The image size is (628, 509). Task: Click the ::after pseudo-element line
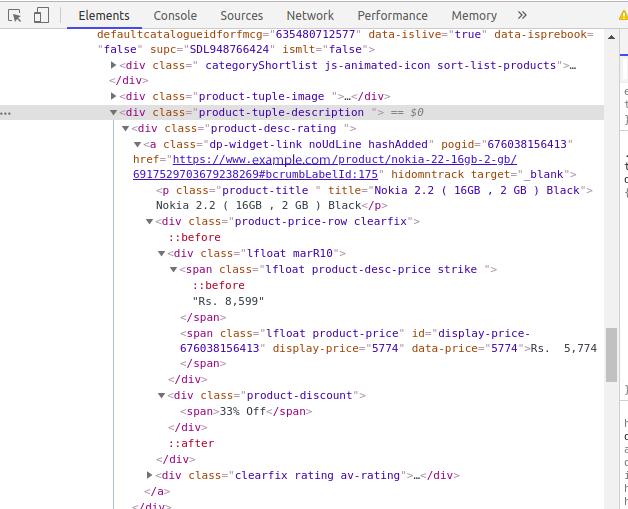pos(191,443)
